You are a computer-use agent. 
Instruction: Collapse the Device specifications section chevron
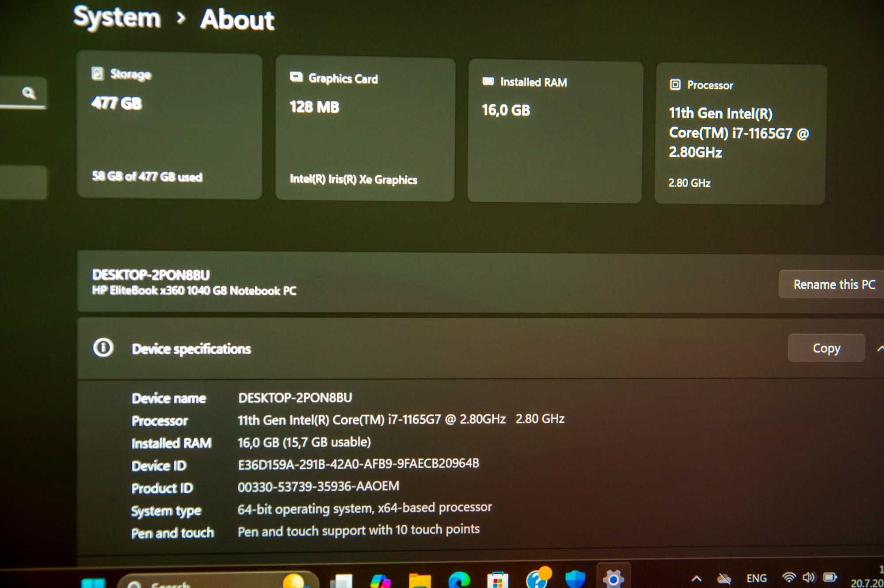[880, 349]
